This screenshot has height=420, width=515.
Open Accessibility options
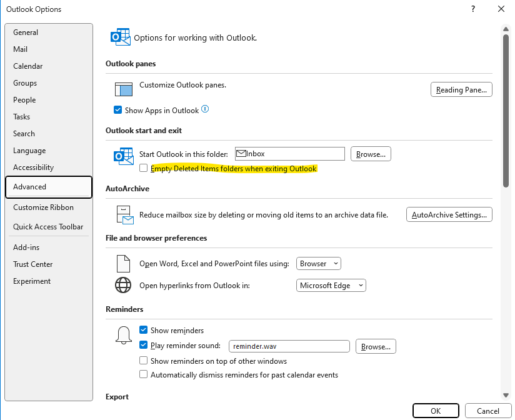49,167
